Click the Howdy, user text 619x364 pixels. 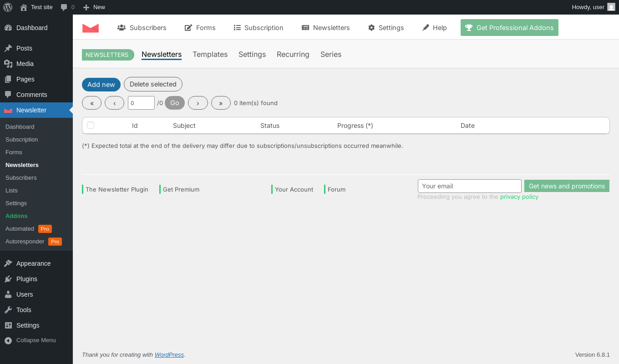click(x=588, y=7)
